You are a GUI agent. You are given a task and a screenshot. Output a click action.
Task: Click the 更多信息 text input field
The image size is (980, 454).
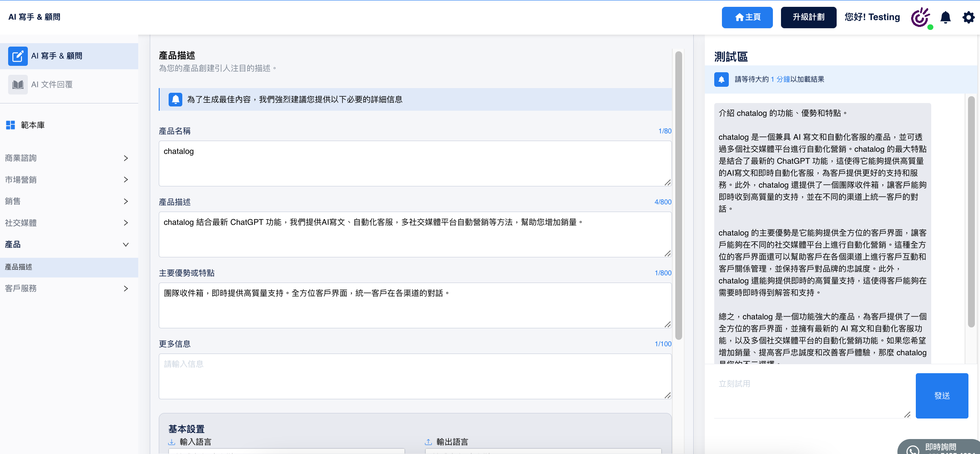coord(414,376)
